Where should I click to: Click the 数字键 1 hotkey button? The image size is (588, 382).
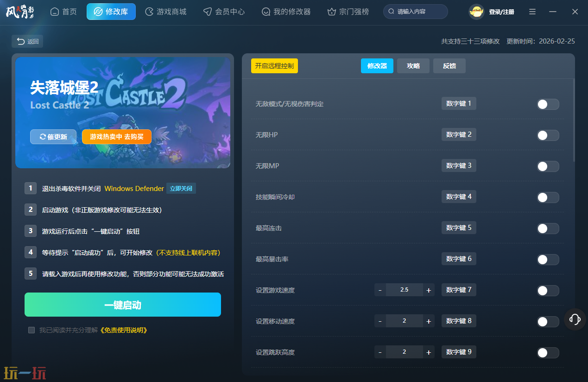(459, 103)
